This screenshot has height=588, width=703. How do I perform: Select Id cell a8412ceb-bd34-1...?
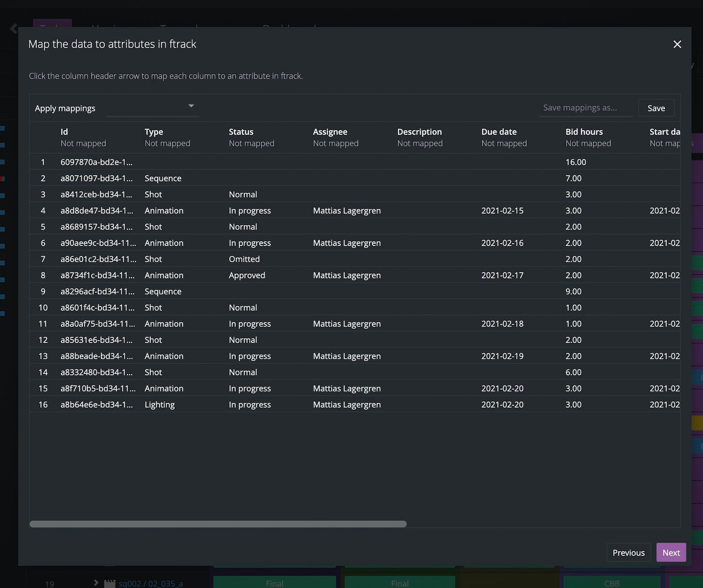click(97, 194)
